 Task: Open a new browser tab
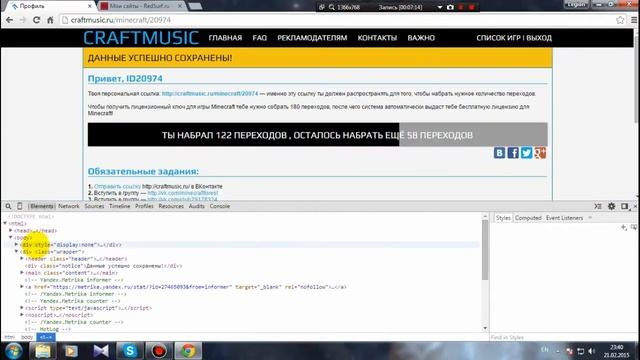point(195,6)
